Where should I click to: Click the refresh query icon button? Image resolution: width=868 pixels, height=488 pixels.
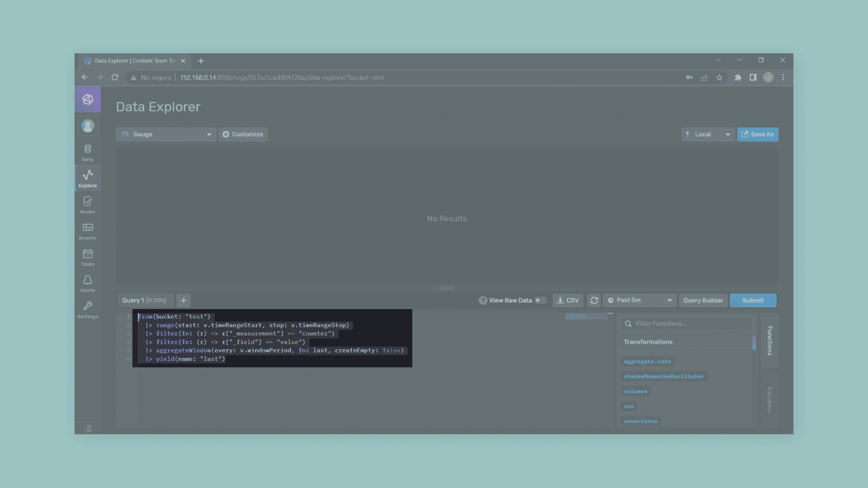pos(594,300)
